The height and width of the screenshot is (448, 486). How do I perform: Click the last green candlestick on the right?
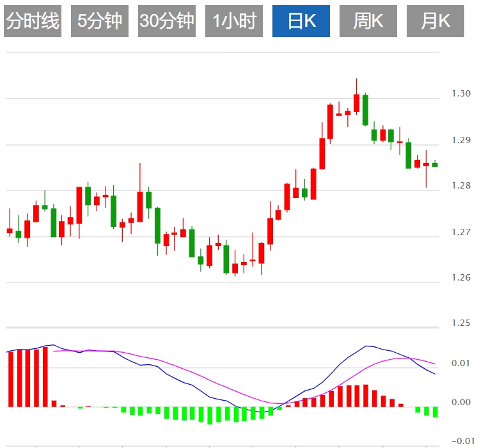(435, 164)
